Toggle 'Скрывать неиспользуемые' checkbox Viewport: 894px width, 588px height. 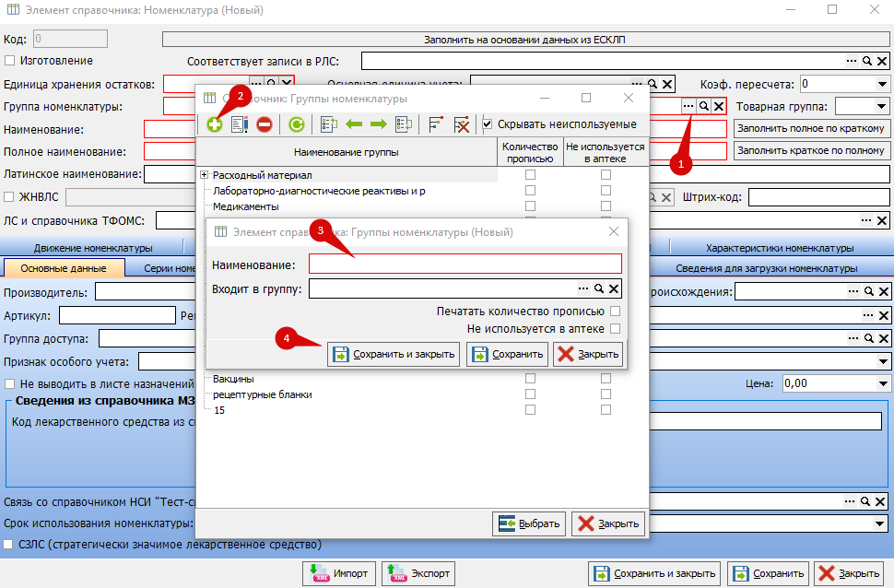(x=488, y=124)
